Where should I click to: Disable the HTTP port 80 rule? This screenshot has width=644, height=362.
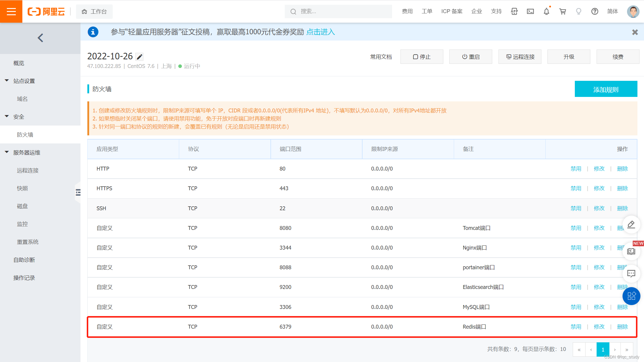576,168
